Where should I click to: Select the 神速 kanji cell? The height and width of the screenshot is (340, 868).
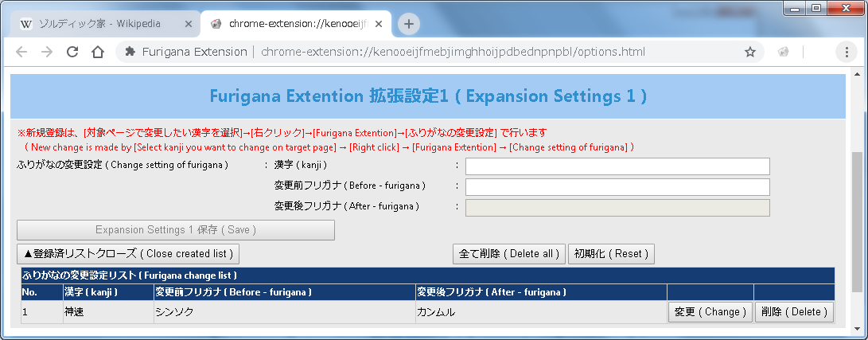tap(108, 312)
